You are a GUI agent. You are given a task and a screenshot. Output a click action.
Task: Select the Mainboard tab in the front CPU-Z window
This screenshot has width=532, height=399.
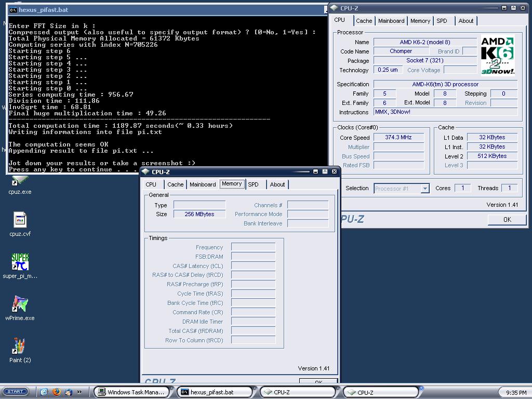click(203, 184)
